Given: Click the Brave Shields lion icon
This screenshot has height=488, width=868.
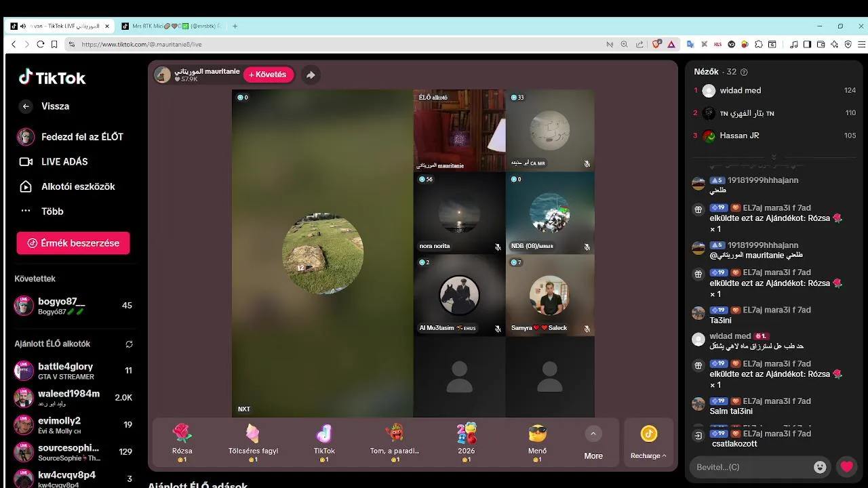Looking at the screenshot, I should click(x=656, y=44).
